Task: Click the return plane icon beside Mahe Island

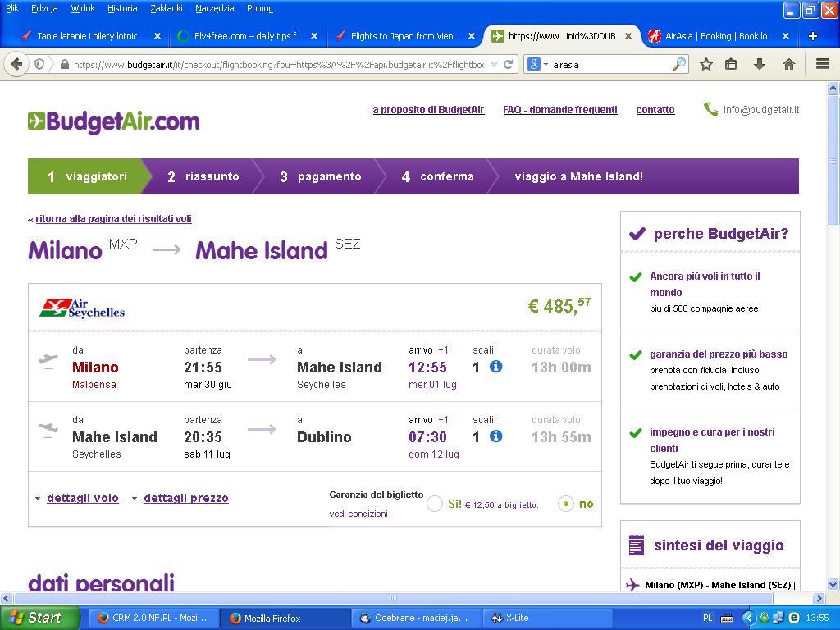Action: (x=48, y=430)
